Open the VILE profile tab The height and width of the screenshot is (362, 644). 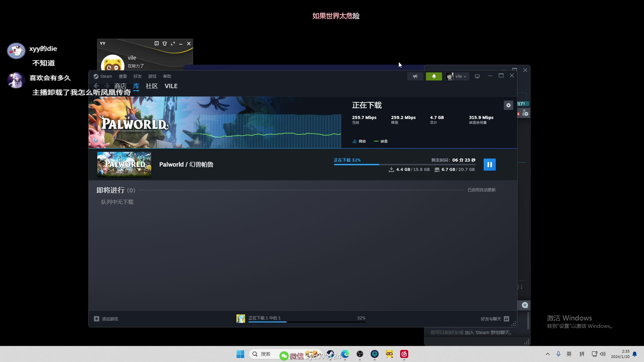click(171, 86)
